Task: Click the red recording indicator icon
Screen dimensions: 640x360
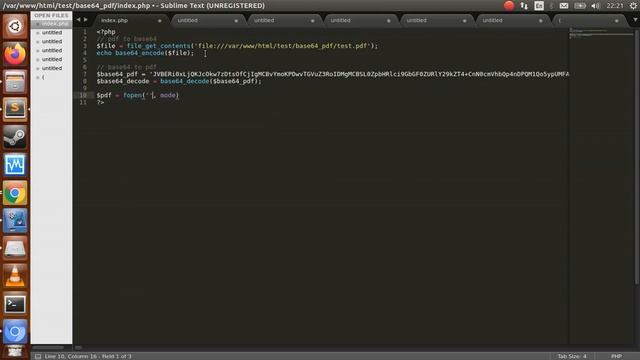Action: [509, 5]
